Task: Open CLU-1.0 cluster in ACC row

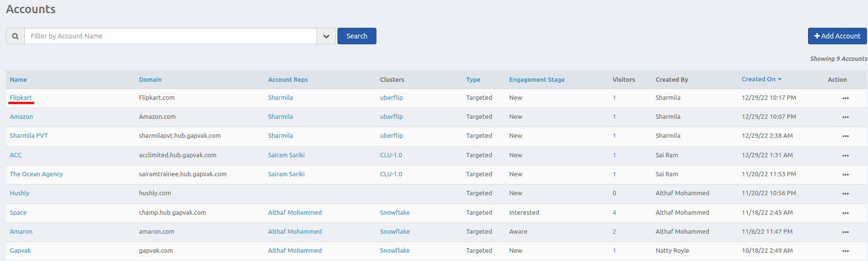Action: pyautogui.click(x=391, y=155)
